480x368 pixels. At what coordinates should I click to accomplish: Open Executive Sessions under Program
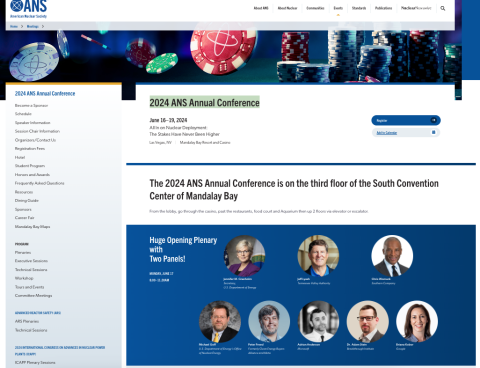tap(31, 261)
